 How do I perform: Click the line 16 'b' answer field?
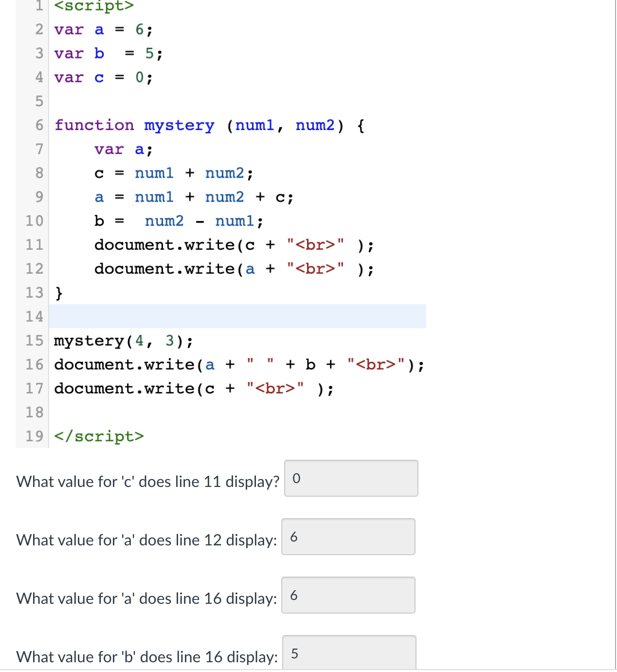[x=349, y=653]
